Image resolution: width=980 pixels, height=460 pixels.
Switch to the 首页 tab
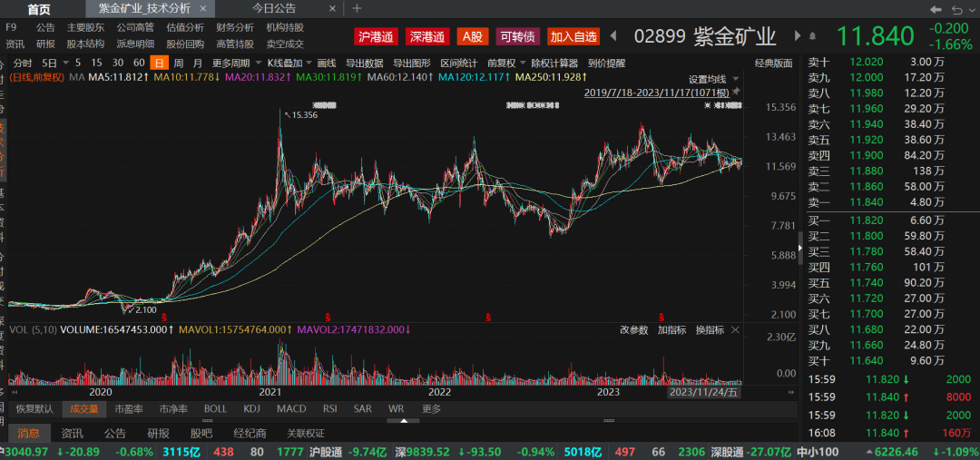[x=39, y=9]
